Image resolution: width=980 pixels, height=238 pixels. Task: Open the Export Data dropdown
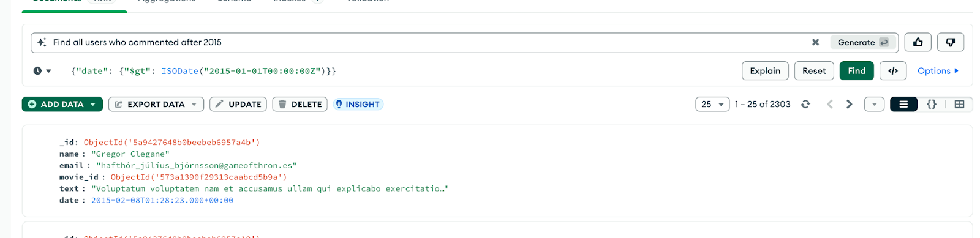[156, 104]
